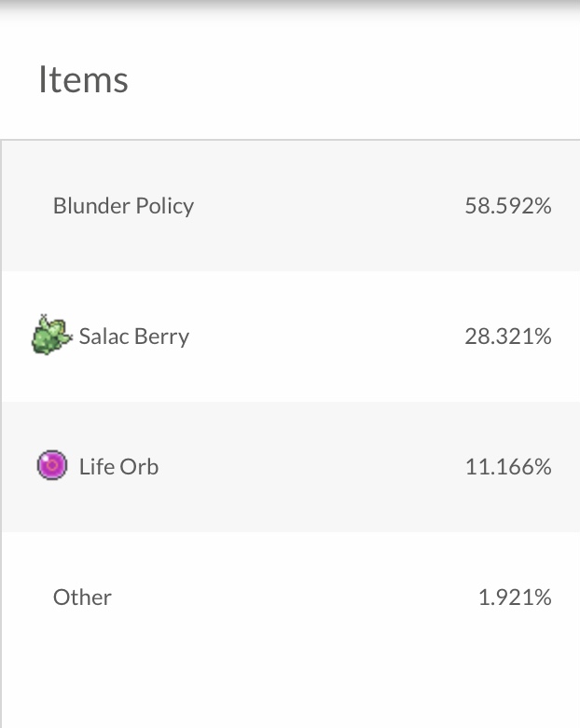Click the percentage beside Blunder Policy

click(507, 206)
